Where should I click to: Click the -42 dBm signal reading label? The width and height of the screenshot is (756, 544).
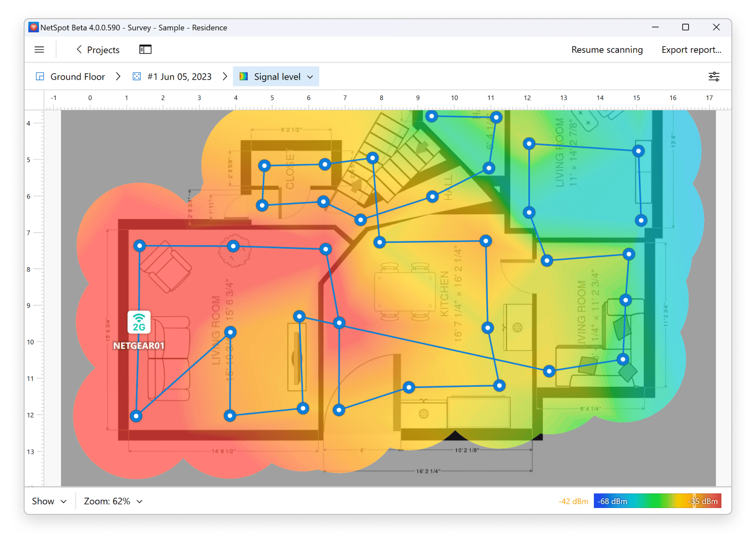(x=573, y=501)
